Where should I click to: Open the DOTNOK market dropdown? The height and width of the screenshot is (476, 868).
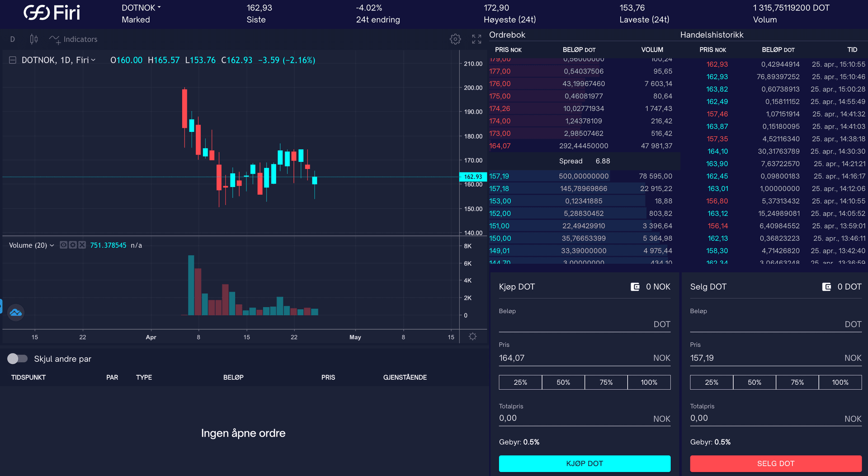point(141,8)
